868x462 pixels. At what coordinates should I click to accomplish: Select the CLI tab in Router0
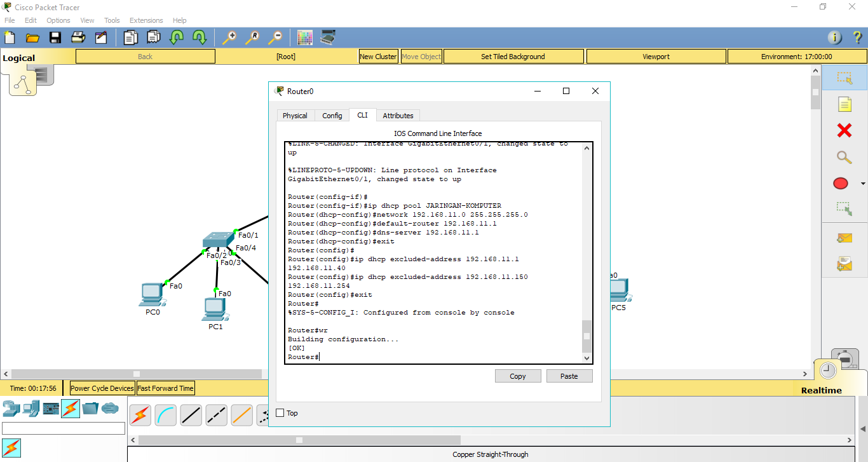(x=362, y=115)
